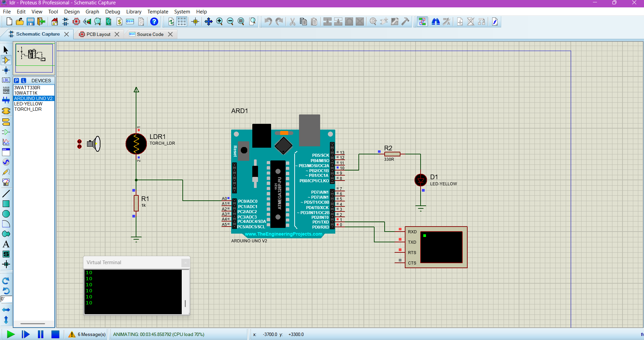Pause the running simulation
Viewport: 644px width, 340px height.
pos(41,334)
